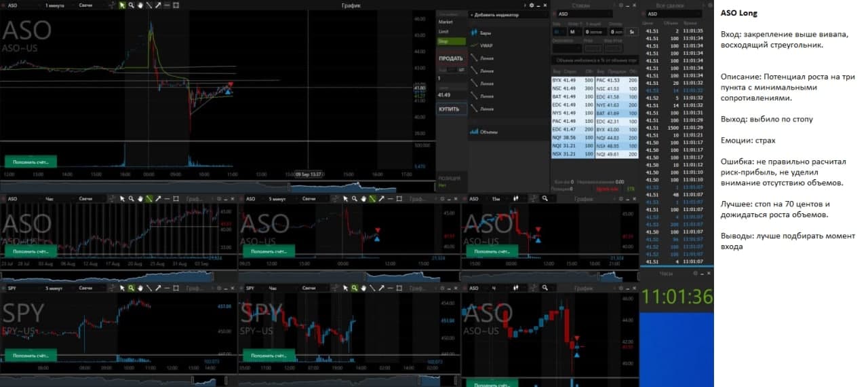Select the active line tool in ASO hourly chart toolbar
This screenshot has height=387, width=868.
(149, 199)
